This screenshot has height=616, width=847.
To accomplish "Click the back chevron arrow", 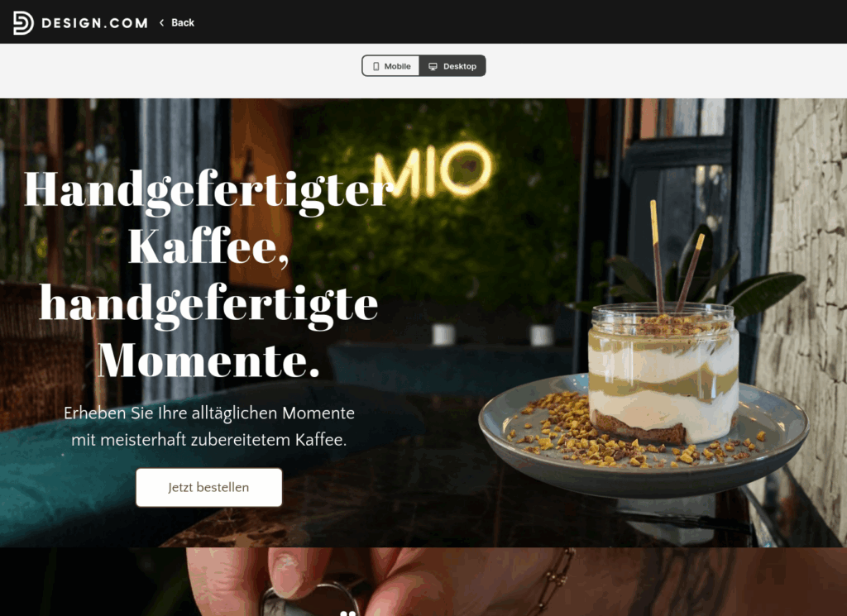I will (x=161, y=22).
